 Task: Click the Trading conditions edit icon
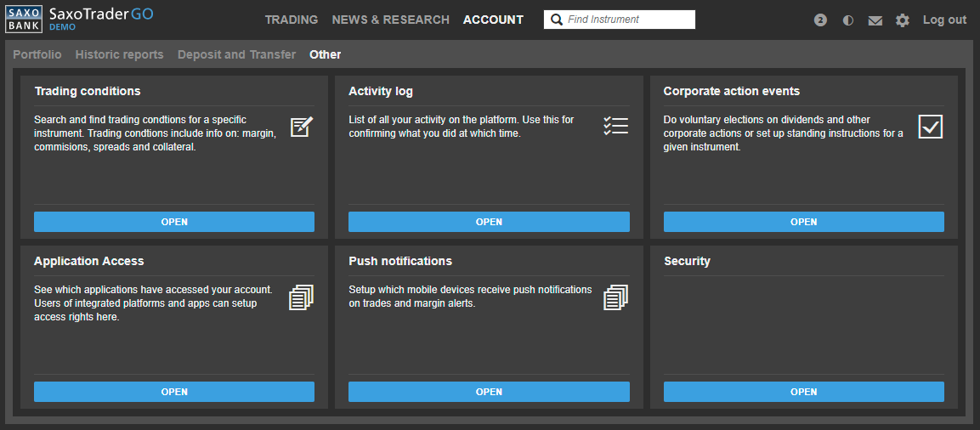point(301,127)
